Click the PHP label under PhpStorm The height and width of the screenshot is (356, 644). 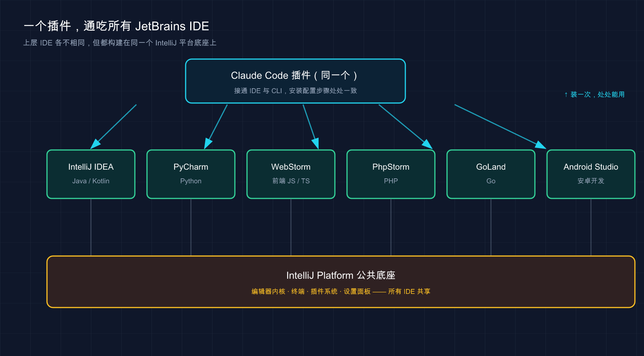391,181
